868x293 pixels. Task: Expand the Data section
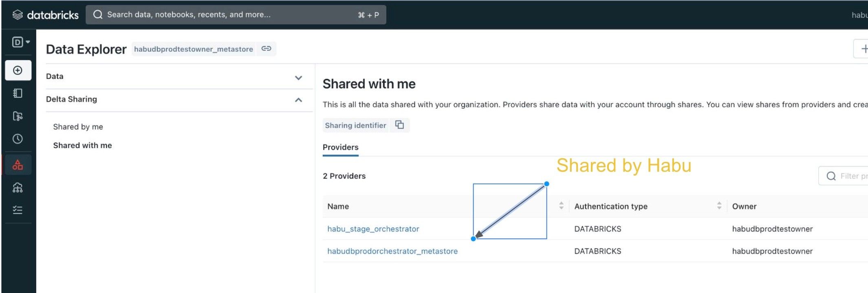(x=298, y=77)
